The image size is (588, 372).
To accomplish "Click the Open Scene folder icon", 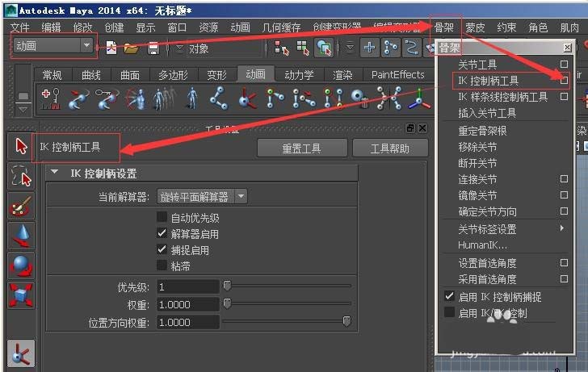I will (131, 48).
